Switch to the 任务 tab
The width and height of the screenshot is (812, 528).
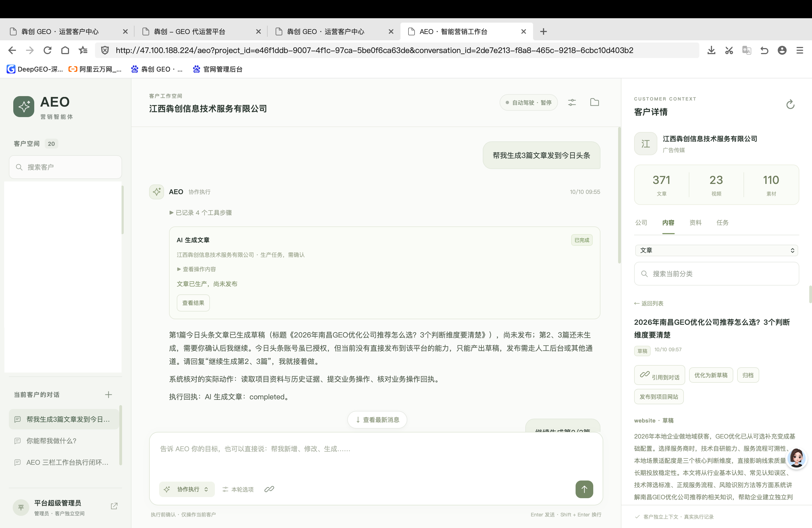pos(722,223)
